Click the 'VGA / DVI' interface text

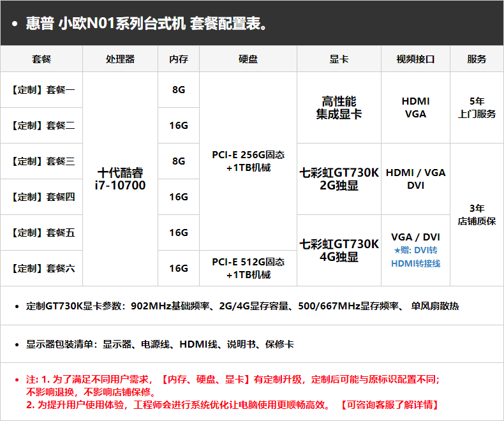click(415, 237)
